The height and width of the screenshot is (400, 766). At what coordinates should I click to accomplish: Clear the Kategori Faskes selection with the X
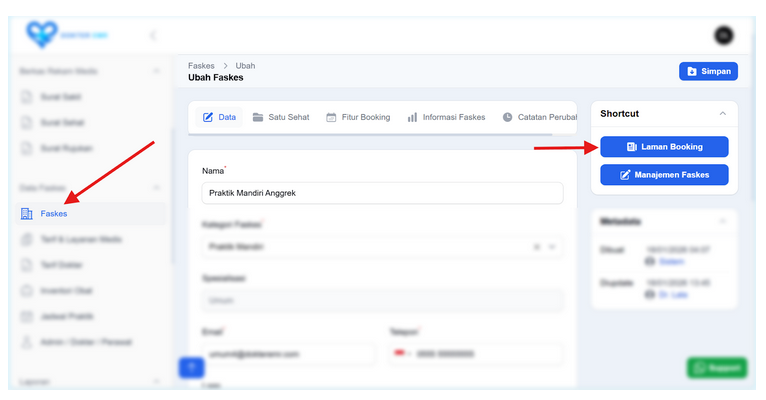[x=536, y=247]
